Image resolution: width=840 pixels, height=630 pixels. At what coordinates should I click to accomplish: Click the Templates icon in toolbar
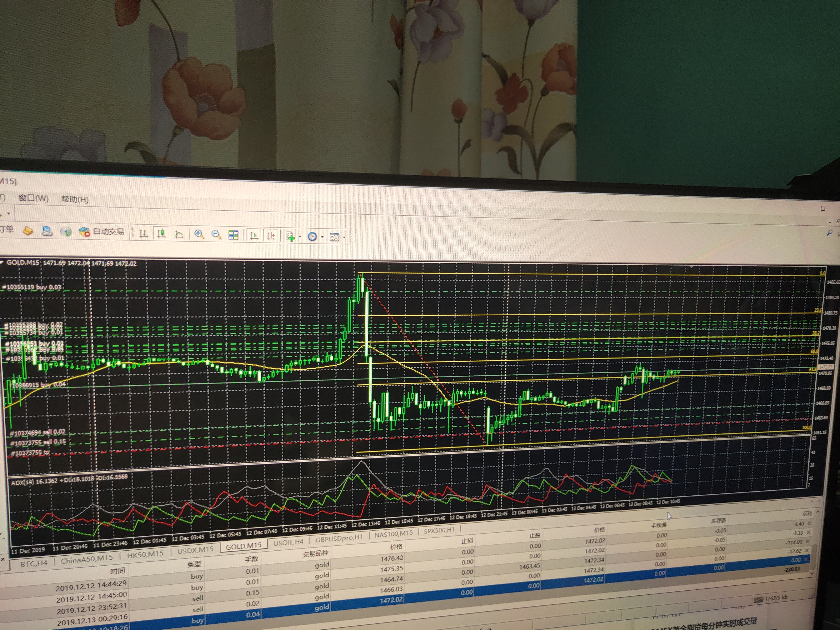[334, 237]
